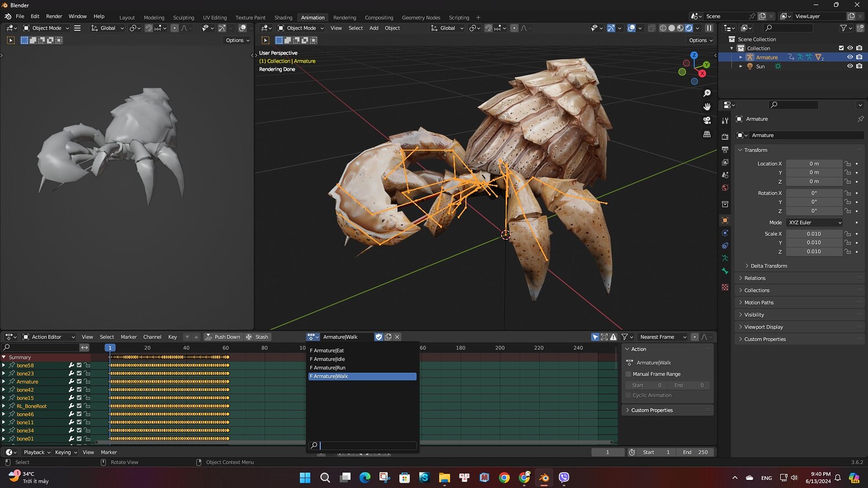Click the End frame field
The image size is (868, 488).
pyautogui.click(x=695, y=452)
